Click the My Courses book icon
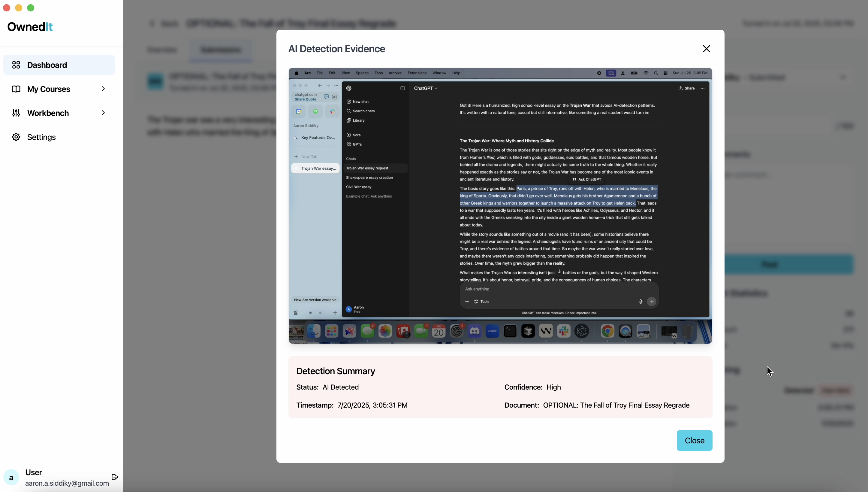868x492 pixels. [x=16, y=89]
